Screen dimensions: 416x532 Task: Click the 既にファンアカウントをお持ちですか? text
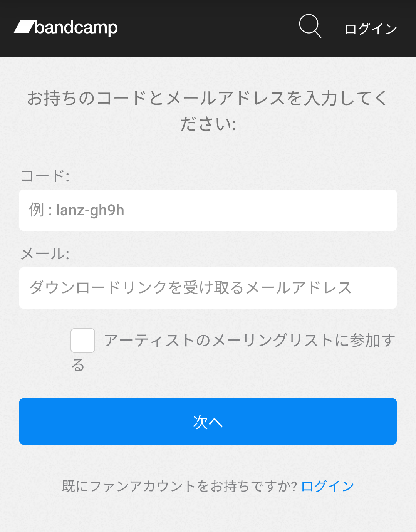(179, 486)
